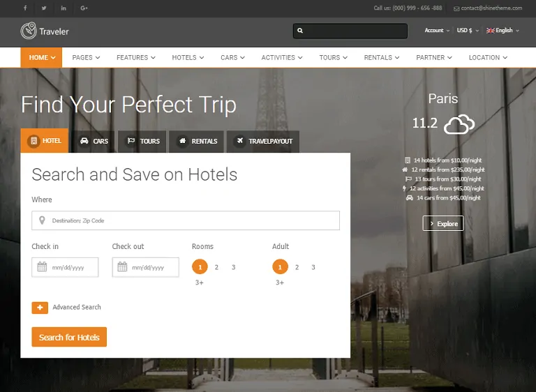Click the Check in calendar icon
This screenshot has height=392, width=536.
42,266
